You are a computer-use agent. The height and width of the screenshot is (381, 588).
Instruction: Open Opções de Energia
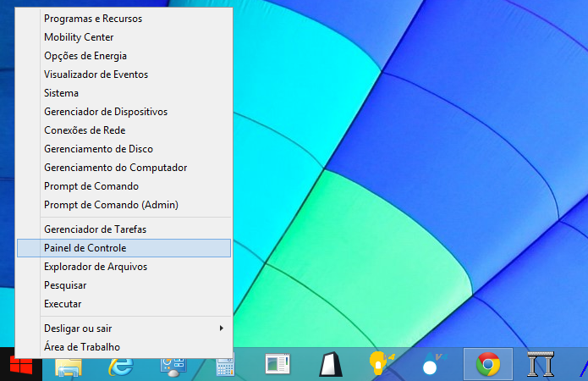pyautogui.click(x=124, y=56)
